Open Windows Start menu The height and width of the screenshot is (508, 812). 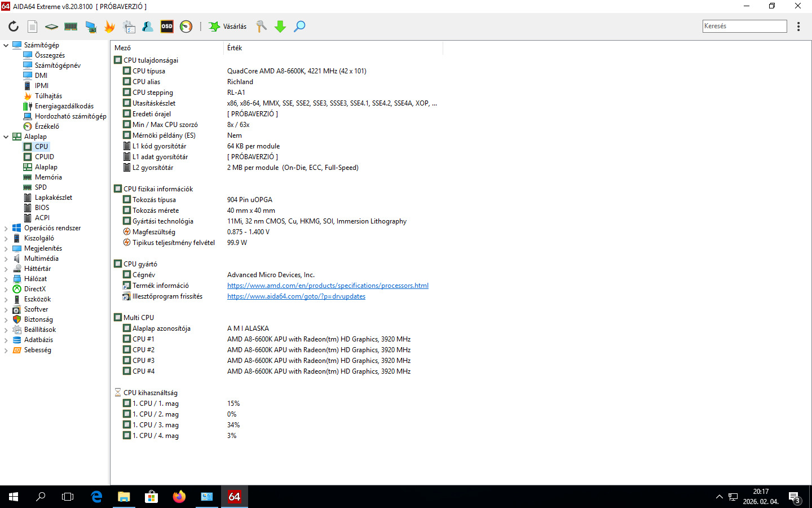tap(14, 497)
